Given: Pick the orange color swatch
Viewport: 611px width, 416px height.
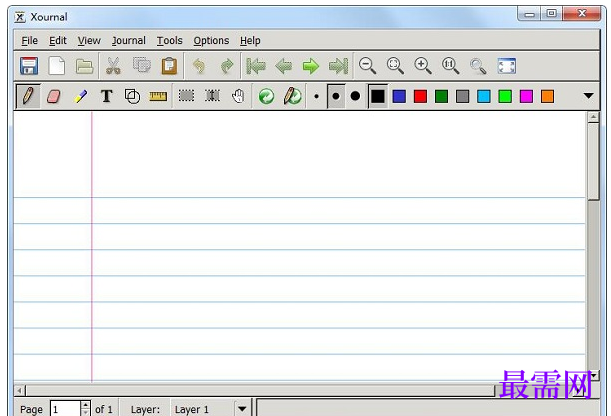Looking at the screenshot, I should pos(547,96).
